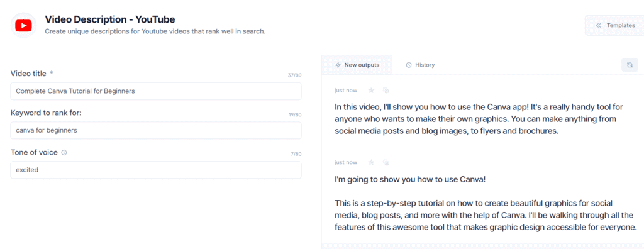Favorite the first output with star icon
This screenshot has height=249, width=644.
(x=371, y=91)
